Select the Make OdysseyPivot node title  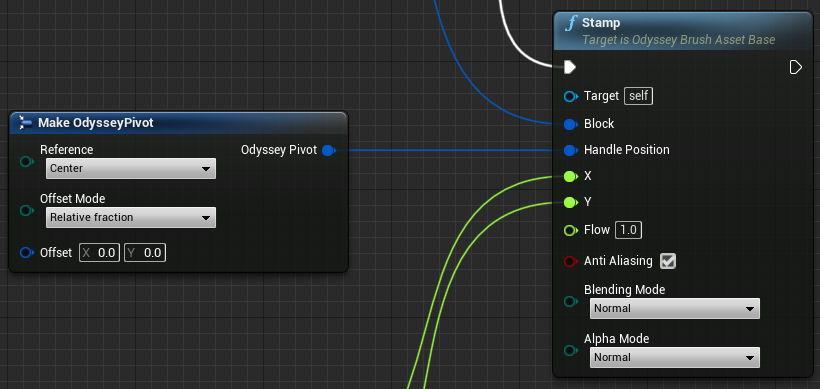96,123
